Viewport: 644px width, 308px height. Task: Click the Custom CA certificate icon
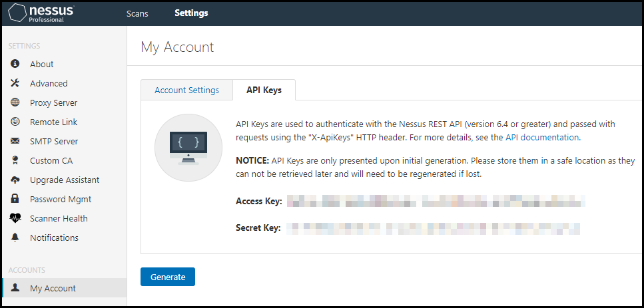point(15,160)
